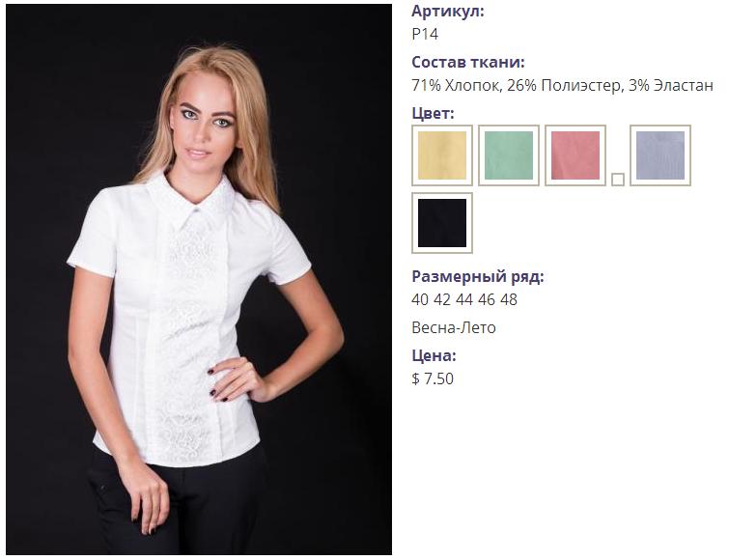Select the black color swatch
The height and width of the screenshot is (560, 729).
pyautogui.click(x=441, y=223)
